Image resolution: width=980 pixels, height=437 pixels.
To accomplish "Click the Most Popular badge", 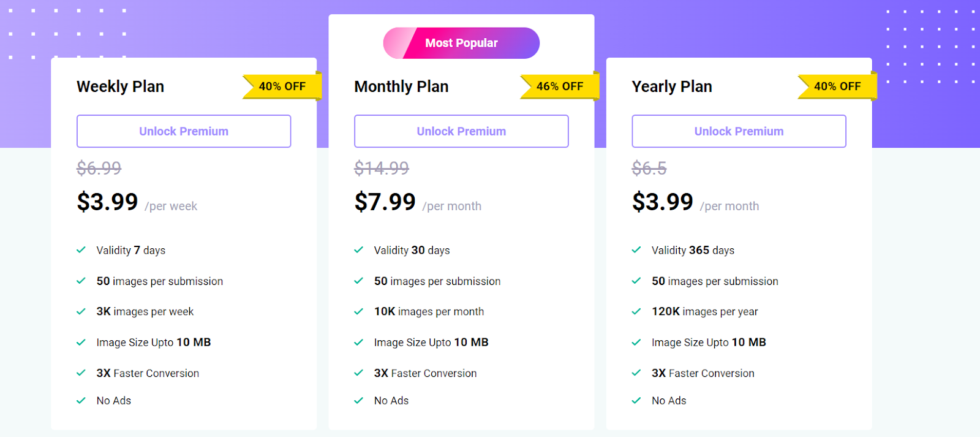I will point(461,43).
